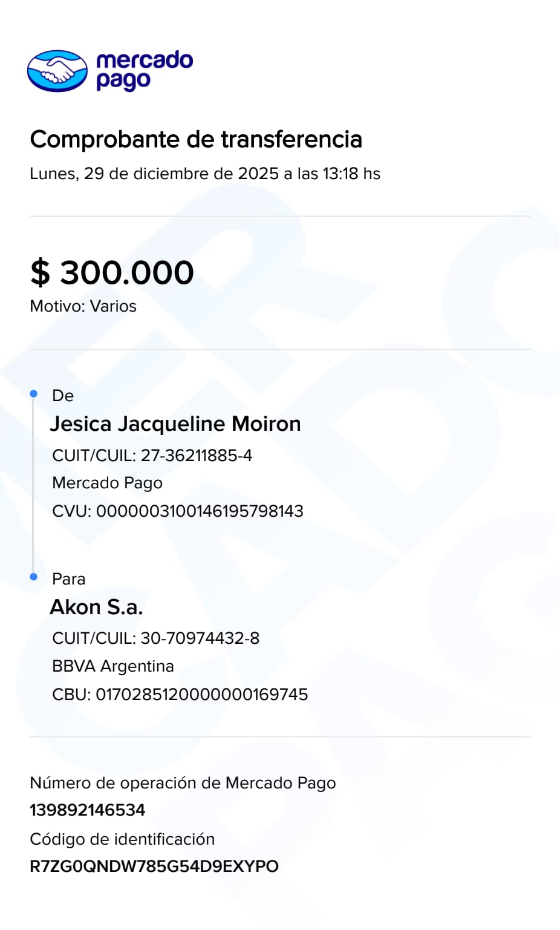Select identification code R7ZG0QNDW785G54D9EXYPO
Image resolution: width=560 pixels, height=930 pixels.
[154, 866]
